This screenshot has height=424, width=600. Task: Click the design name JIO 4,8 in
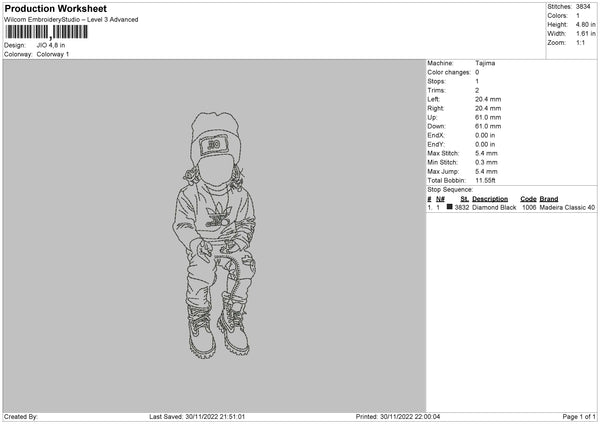[x=51, y=45]
